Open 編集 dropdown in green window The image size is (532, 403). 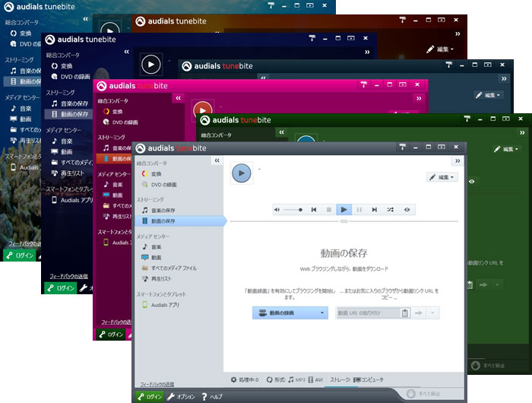(x=508, y=149)
